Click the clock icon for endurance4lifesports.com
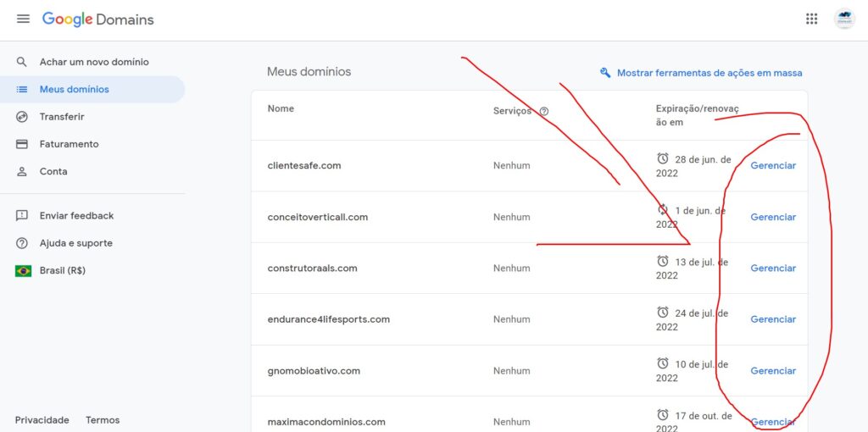The image size is (868, 432). tap(663, 313)
